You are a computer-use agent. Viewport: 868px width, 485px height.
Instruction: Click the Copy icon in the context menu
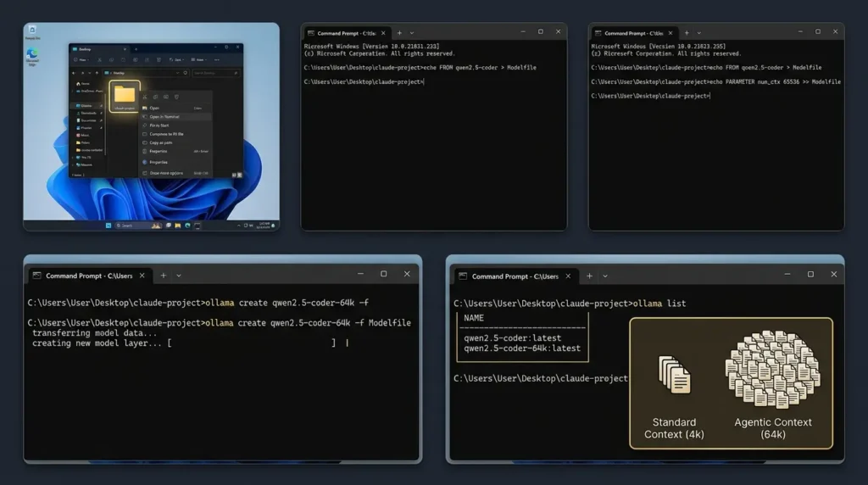156,97
